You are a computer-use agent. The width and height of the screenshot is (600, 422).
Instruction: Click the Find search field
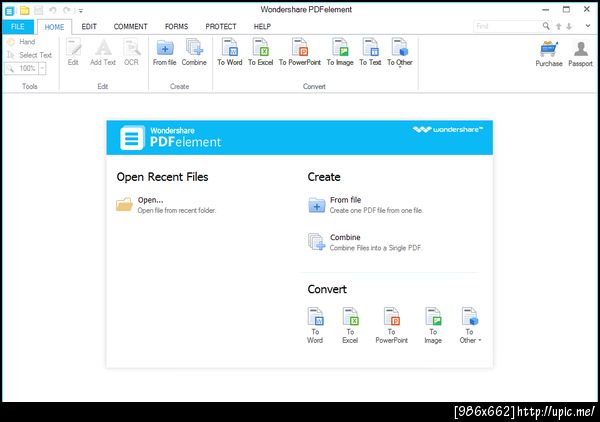point(507,26)
